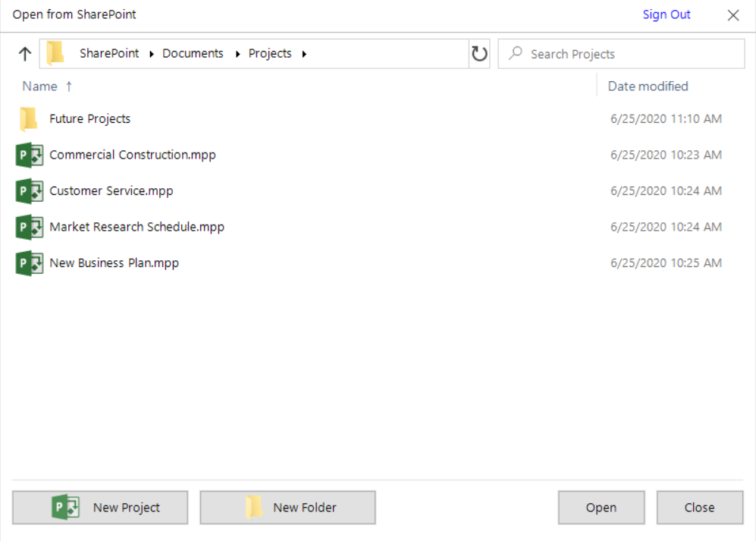This screenshot has width=756, height=541.
Task: Expand the arrow after Projects breadcrumb
Action: [304, 54]
